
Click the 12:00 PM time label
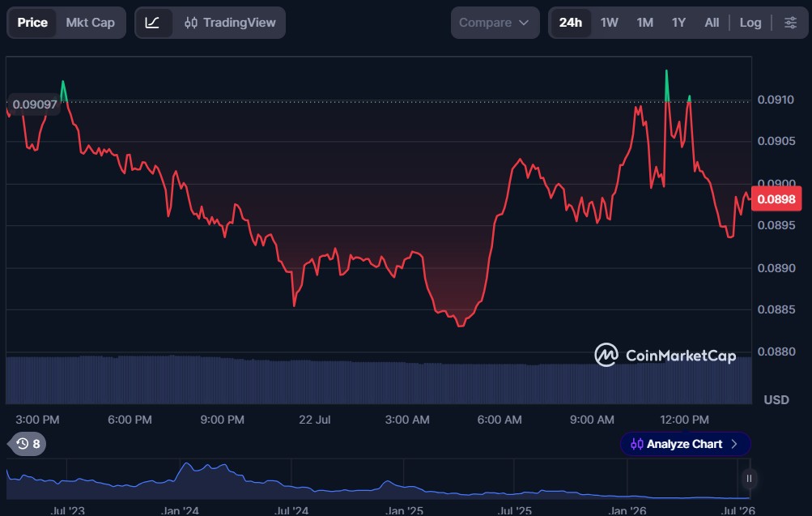tap(684, 420)
